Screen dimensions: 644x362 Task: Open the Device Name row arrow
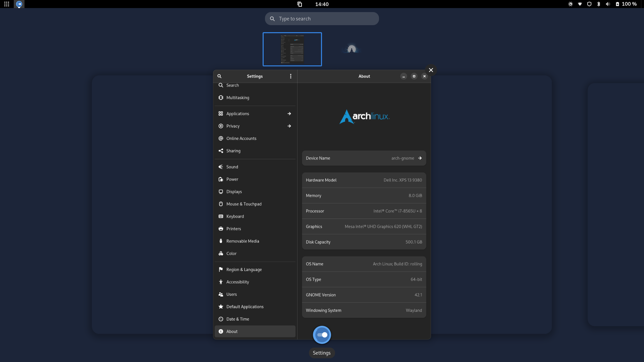(420, 158)
